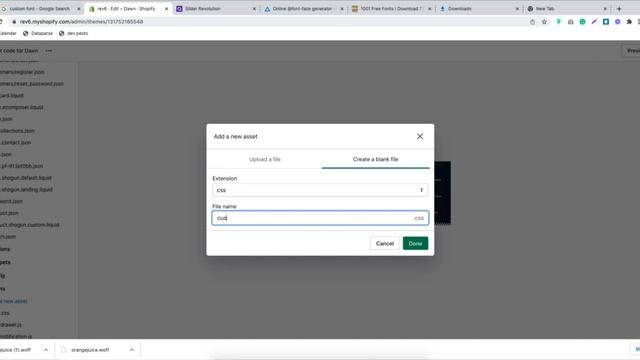Open the orangejuice.woff download item
This screenshot has height=360, width=640.
click(90, 350)
